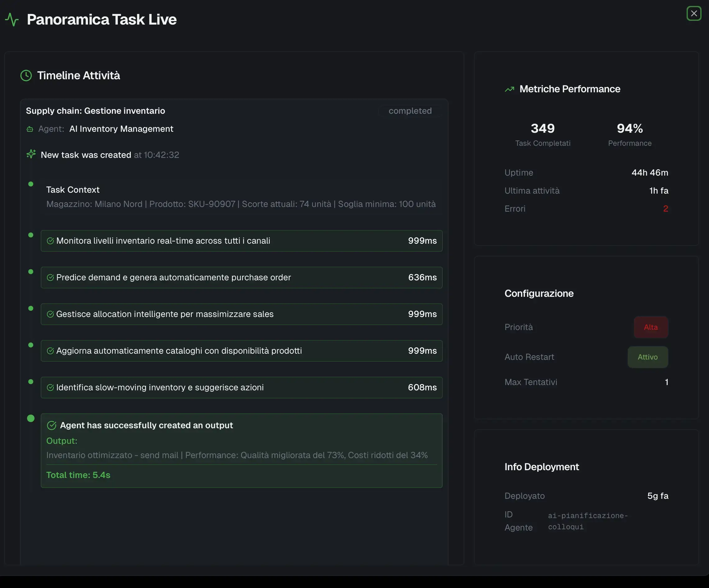Click the activity pulse icon beside the title
Image resolution: width=709 pixels, height=588 pixels.
click(x=12, y=20)
